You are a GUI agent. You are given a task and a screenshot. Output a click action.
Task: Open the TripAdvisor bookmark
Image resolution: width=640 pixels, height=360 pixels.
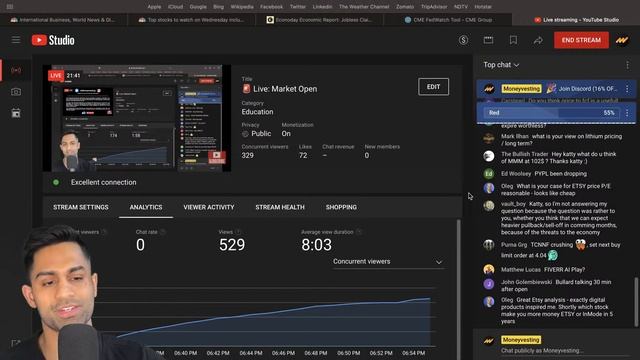[x=434, y=7]
